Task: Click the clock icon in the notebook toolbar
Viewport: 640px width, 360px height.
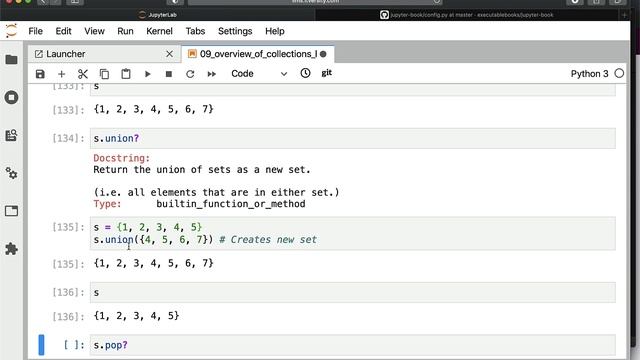Action: pyautogui.click(x=305, y=73)
